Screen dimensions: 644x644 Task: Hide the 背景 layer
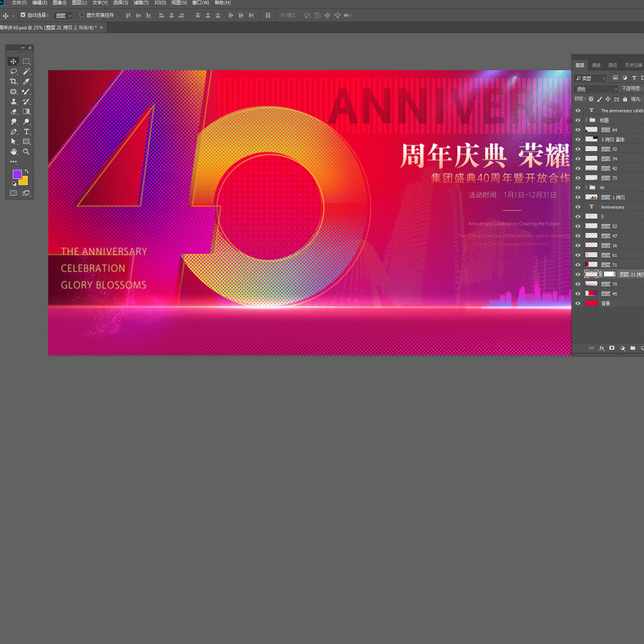click(x=578, y=303)
